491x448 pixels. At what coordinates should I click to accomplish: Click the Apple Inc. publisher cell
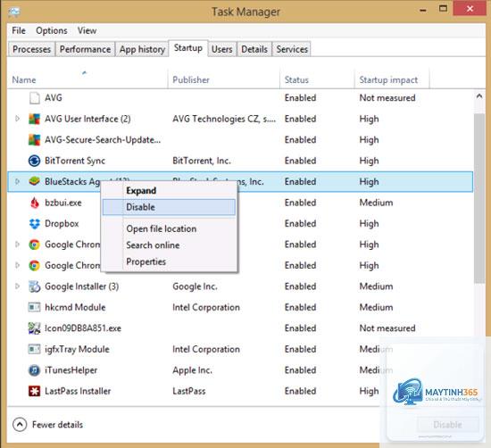[x=192, y=370]
